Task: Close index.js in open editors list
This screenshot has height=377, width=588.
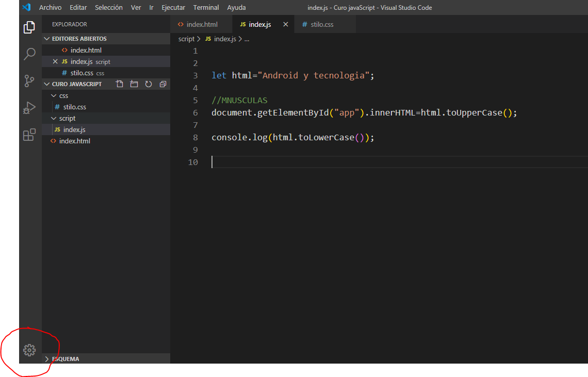Action: point(55,61)
